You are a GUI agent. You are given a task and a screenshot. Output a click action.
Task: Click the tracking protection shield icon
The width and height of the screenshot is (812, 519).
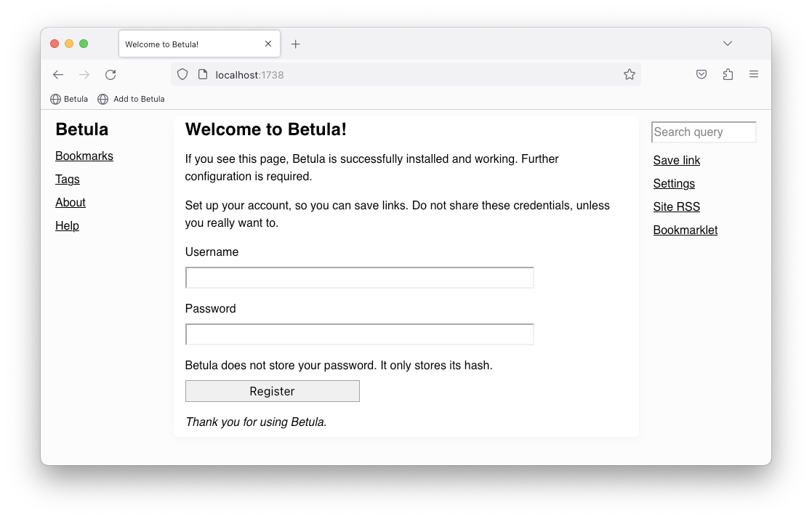click(x=183, y=75)
